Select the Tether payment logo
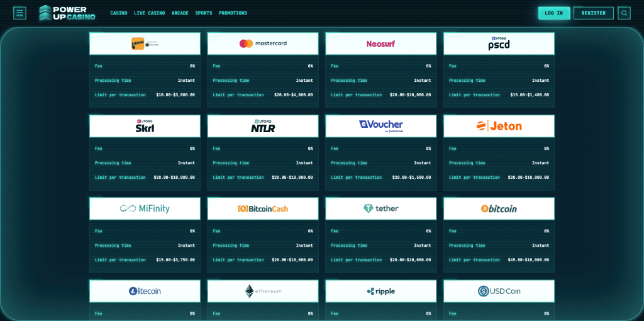 (380, 209)
